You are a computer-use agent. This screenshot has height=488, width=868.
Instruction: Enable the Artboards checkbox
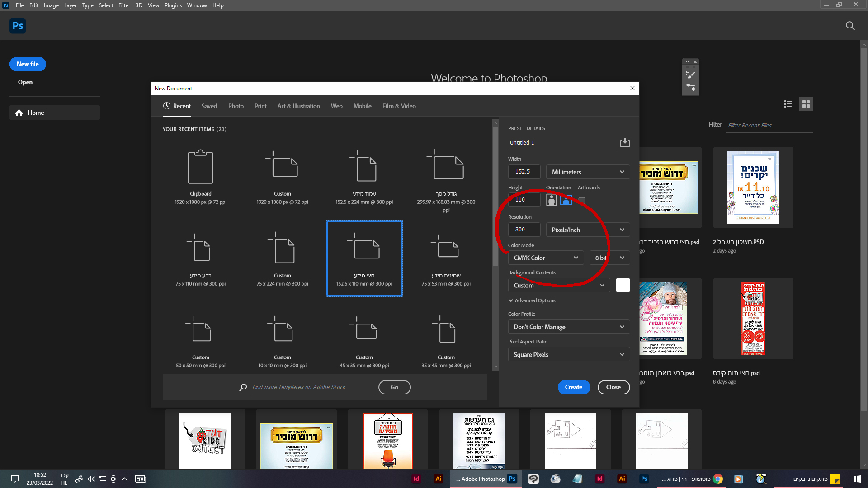tap(582, 200)
